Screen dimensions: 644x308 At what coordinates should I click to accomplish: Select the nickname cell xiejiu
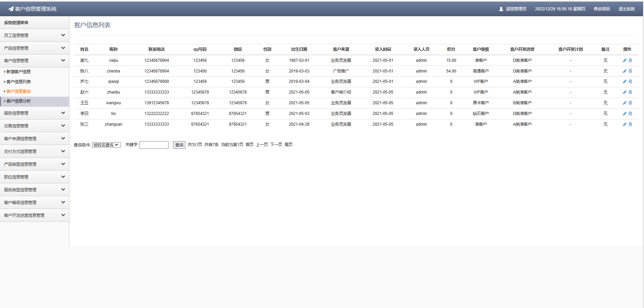113,60
